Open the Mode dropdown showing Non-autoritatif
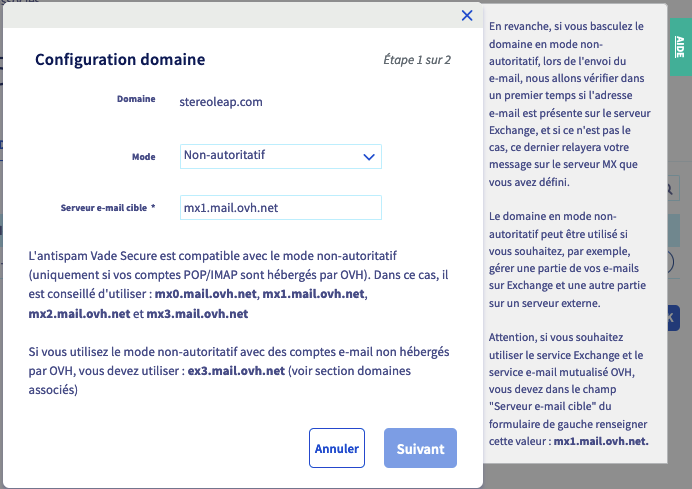The width and height of the screenshot is (692, 489). (281, 156)
